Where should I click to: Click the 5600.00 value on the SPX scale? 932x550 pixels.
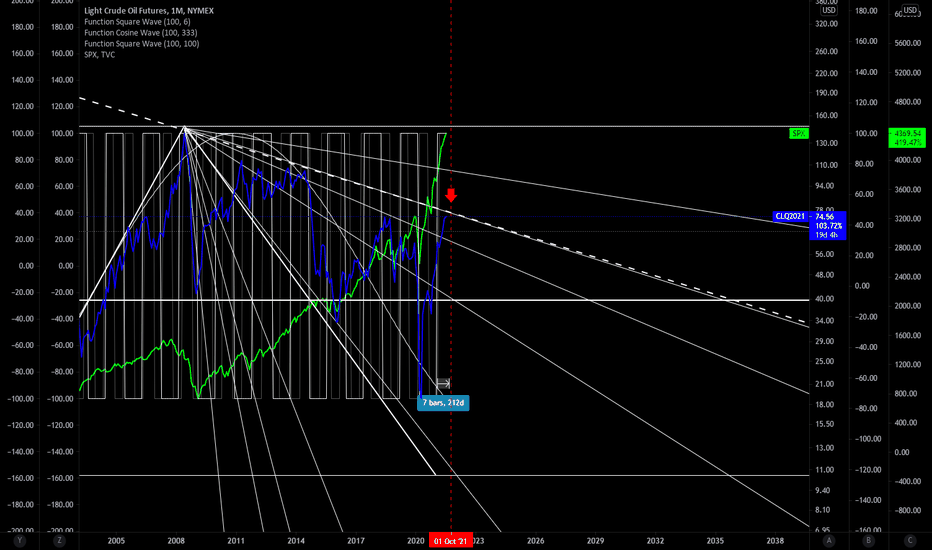tap(908, 43)
